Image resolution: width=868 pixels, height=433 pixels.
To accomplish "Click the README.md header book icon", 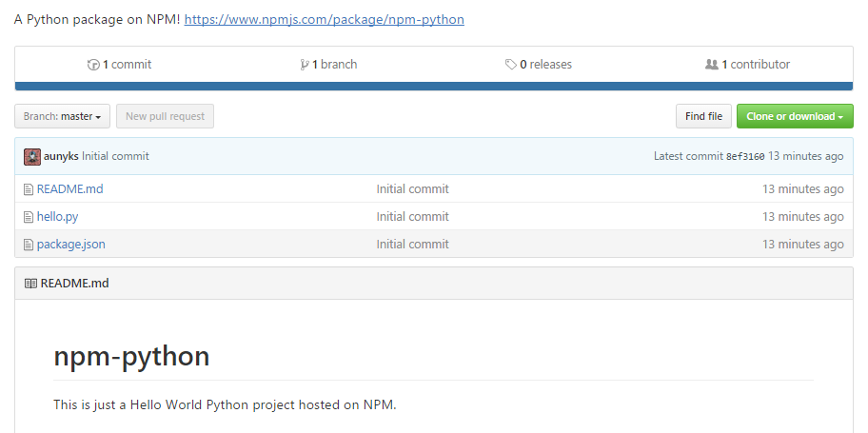I will [x=30, y=284].
